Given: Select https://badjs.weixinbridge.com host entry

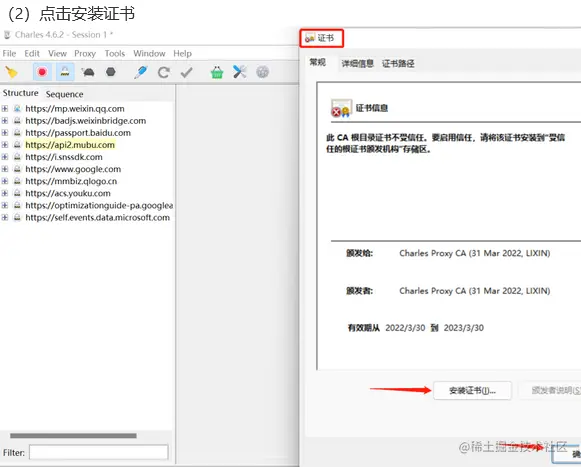Looking at the screenshot, I should pyautogui.click(x=86, y=121).
